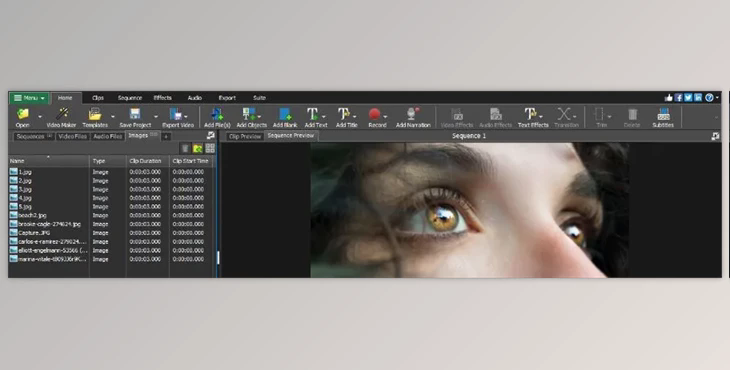Open the dropdown arrow beside Export Video
The width and height of the screenshot is (730, 370).
point(186,117)
